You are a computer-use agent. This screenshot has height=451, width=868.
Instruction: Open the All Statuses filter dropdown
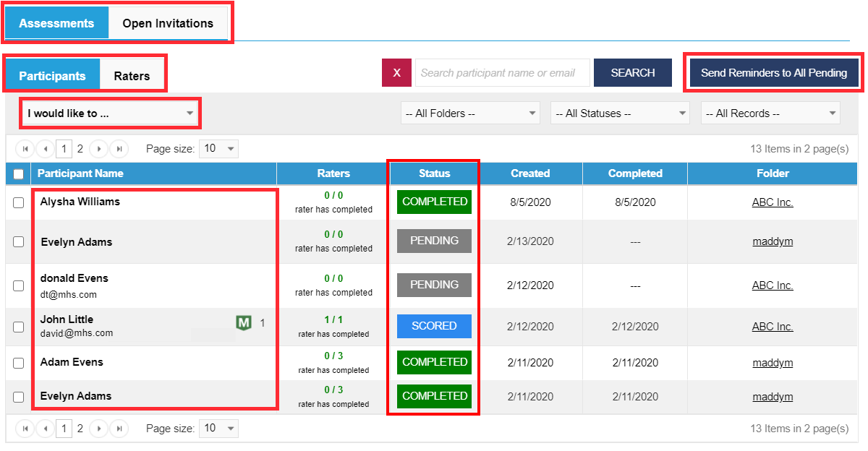(620, 113)
